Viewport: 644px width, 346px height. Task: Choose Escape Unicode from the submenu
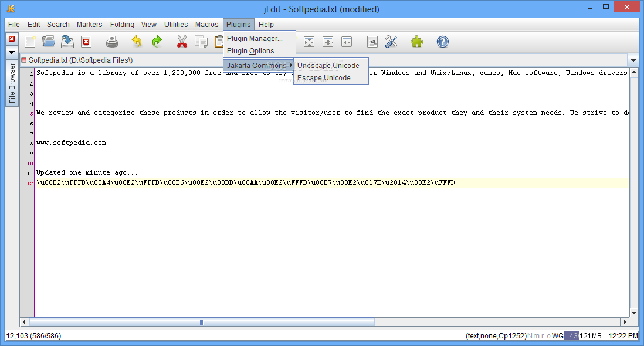pyautogui.click(x=331, y=78)
